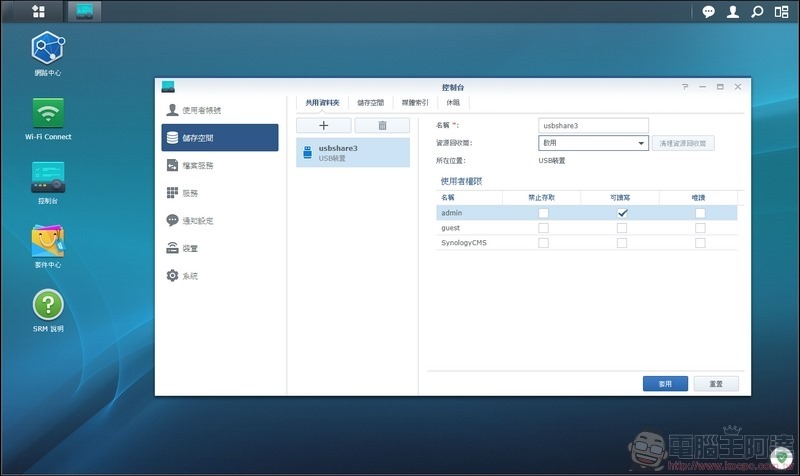This screenshot has width=800, height=476.
Task: Select the usbshare3 USB folder entry
Action: 353,153
